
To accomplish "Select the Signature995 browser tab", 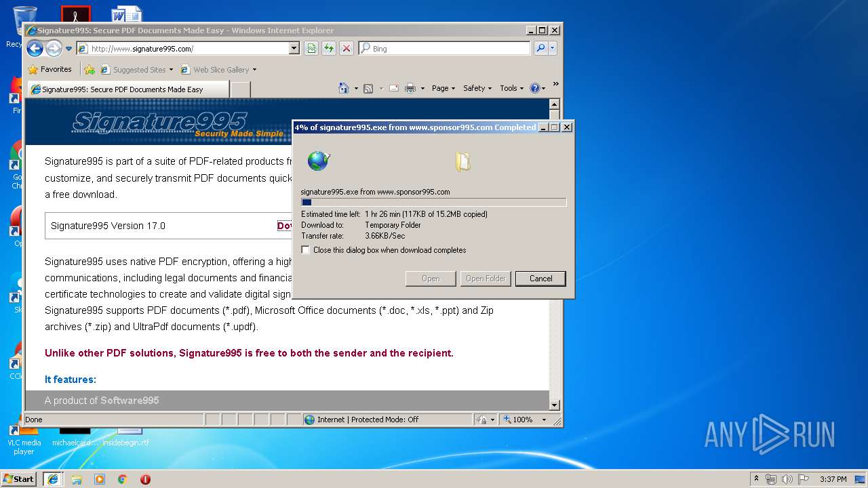I will 129,89.
